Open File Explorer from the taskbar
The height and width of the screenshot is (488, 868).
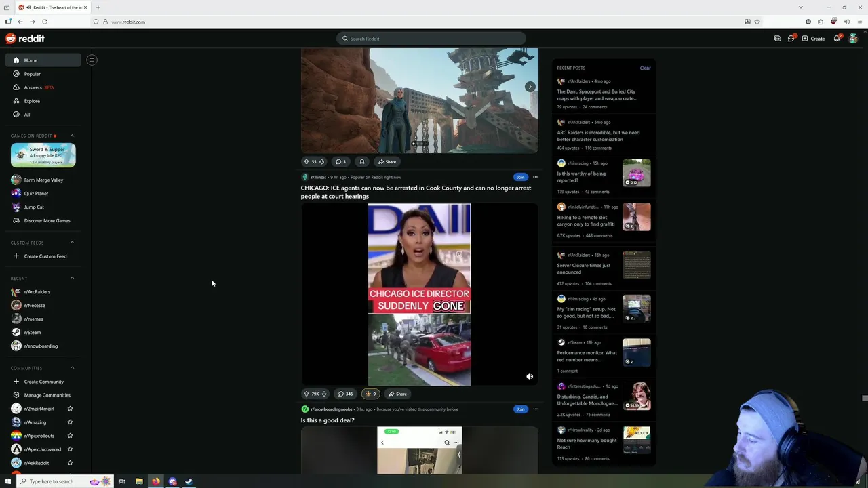(x=139, y=481)
